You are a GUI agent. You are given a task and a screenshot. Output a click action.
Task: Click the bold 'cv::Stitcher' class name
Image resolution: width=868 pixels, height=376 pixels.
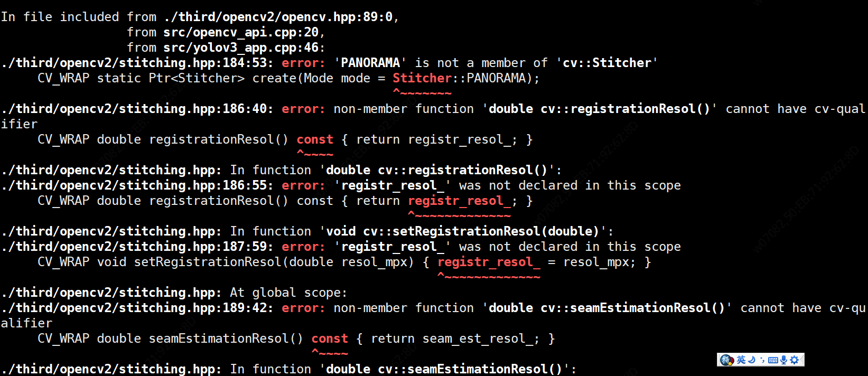(x=607, y=63)
